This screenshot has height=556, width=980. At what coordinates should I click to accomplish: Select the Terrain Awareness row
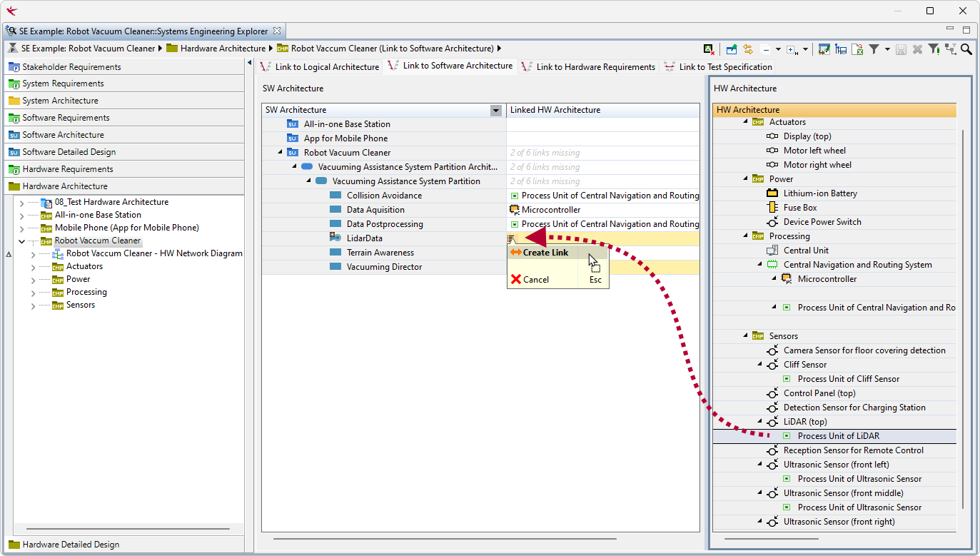pos(384,253)
